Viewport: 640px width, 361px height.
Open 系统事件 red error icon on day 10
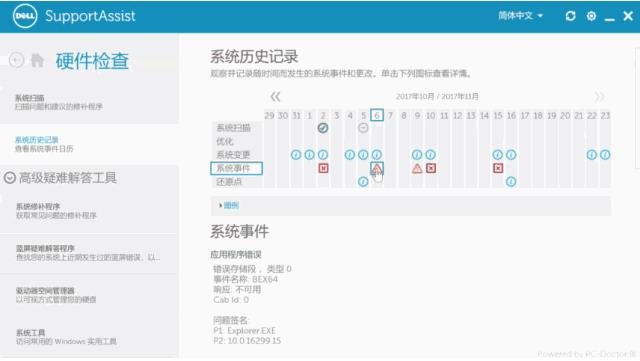431,168
